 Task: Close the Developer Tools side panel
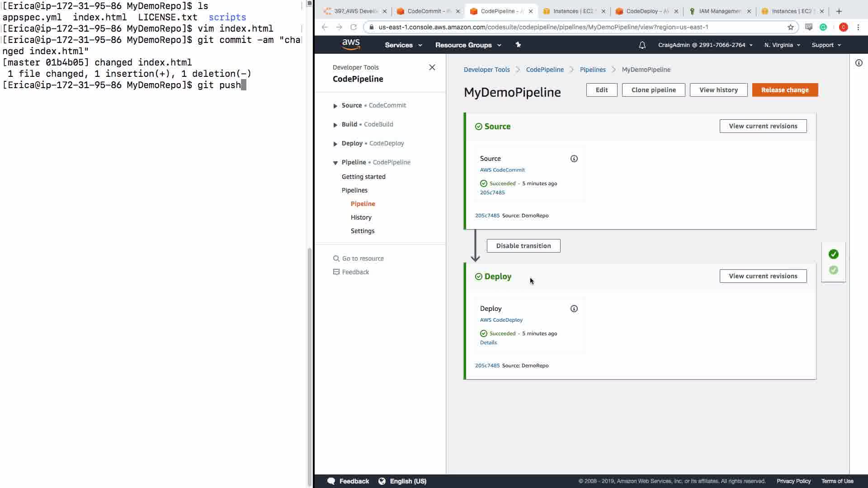coord(432,67)
